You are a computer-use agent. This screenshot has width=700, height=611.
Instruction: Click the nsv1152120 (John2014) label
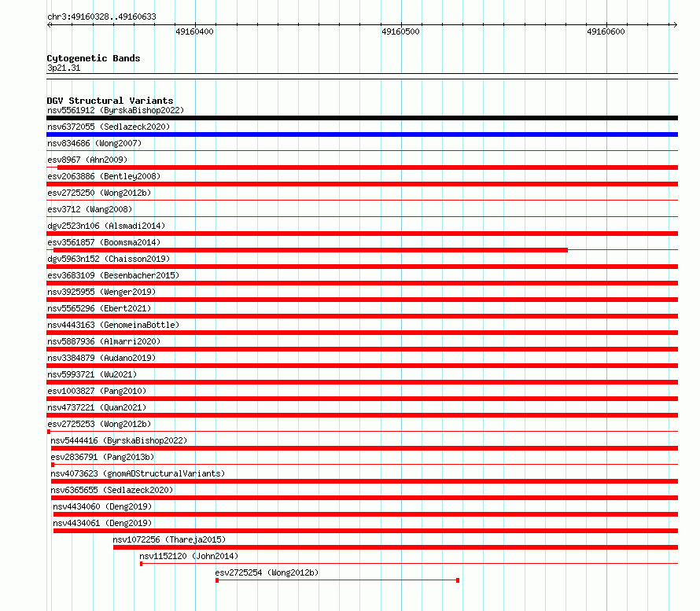(189, 556)
